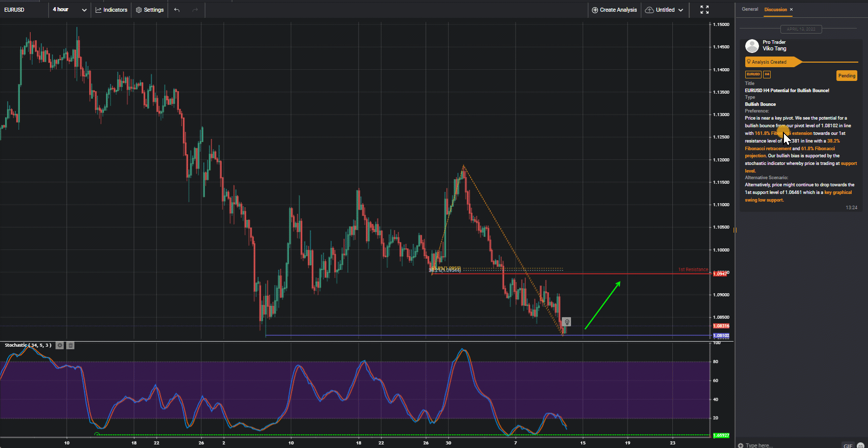This screenshot has height=448, width=868.
Task: Close the Discussion tab
Action: coord(791,9)
